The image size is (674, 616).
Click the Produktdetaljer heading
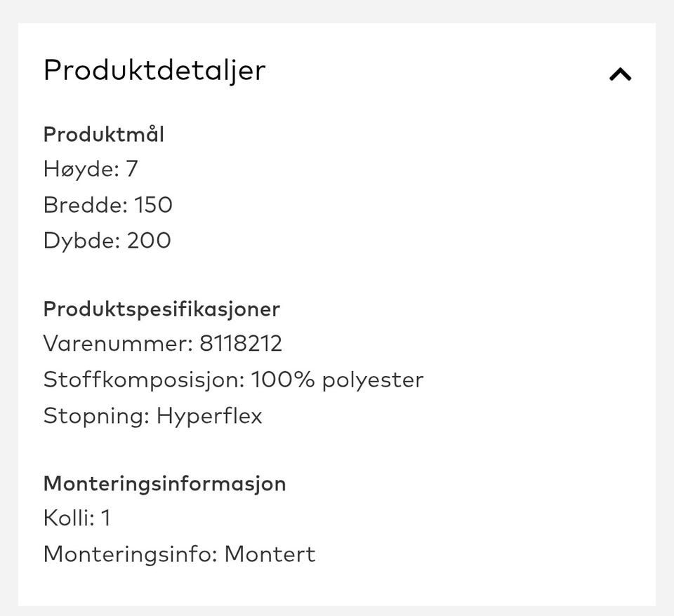click(154, 70)
